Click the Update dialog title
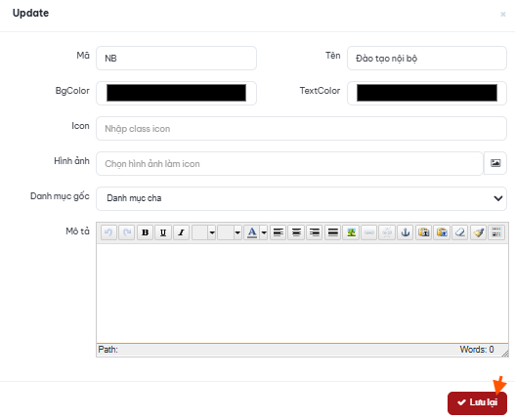The height and width of the screenshot is (420, 515). pos(30,13)
